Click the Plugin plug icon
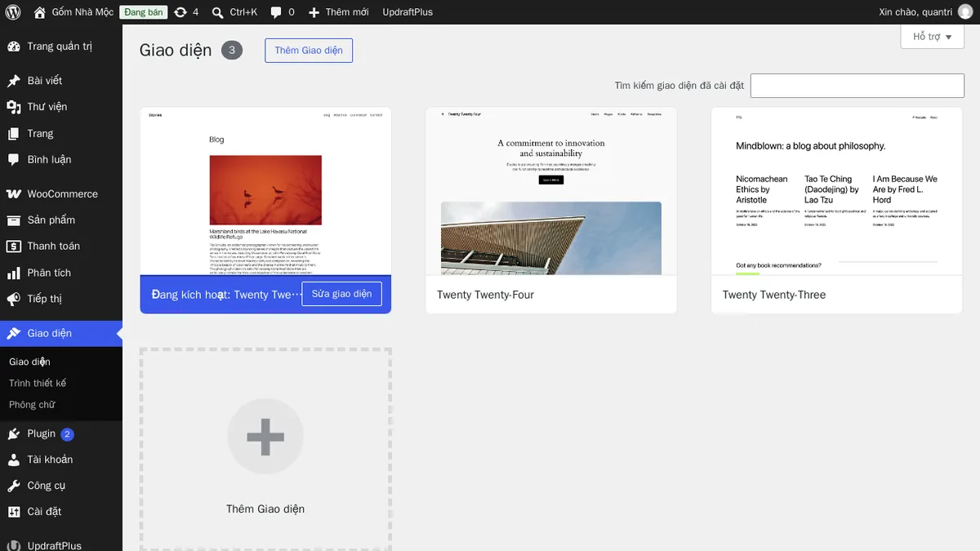This screenshot has width=980, height=551. coord(14,434)
